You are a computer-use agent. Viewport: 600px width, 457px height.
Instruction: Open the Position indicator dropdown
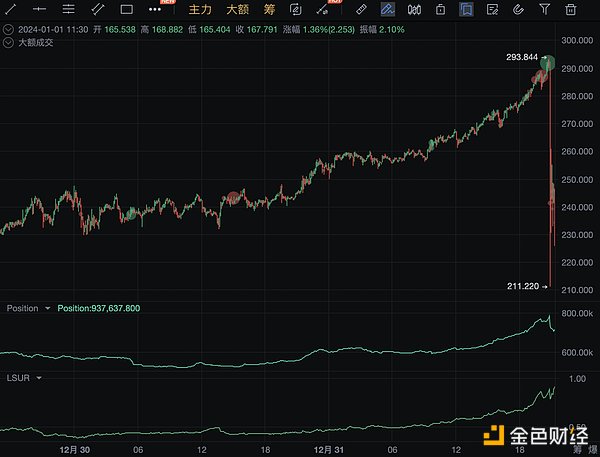coord(47,308)
